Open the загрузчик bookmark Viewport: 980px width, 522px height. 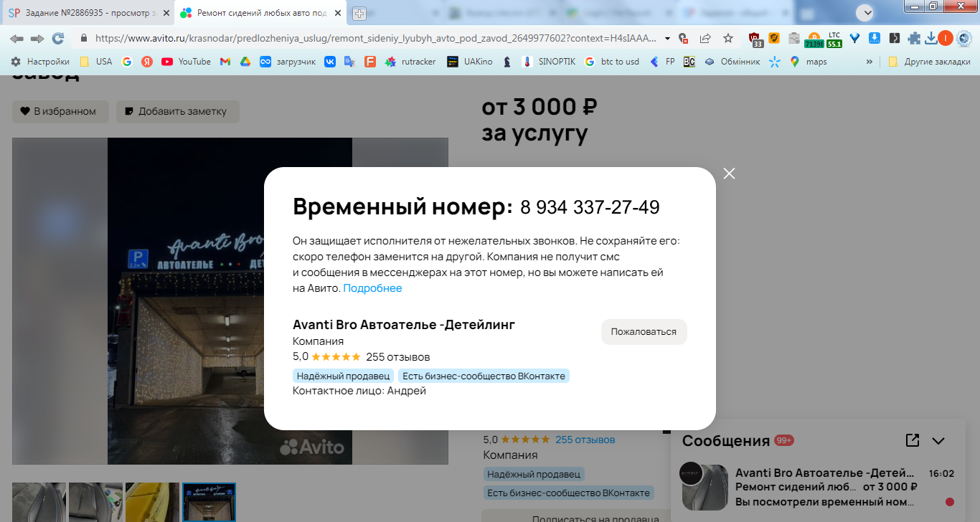(x=288, y=62)
